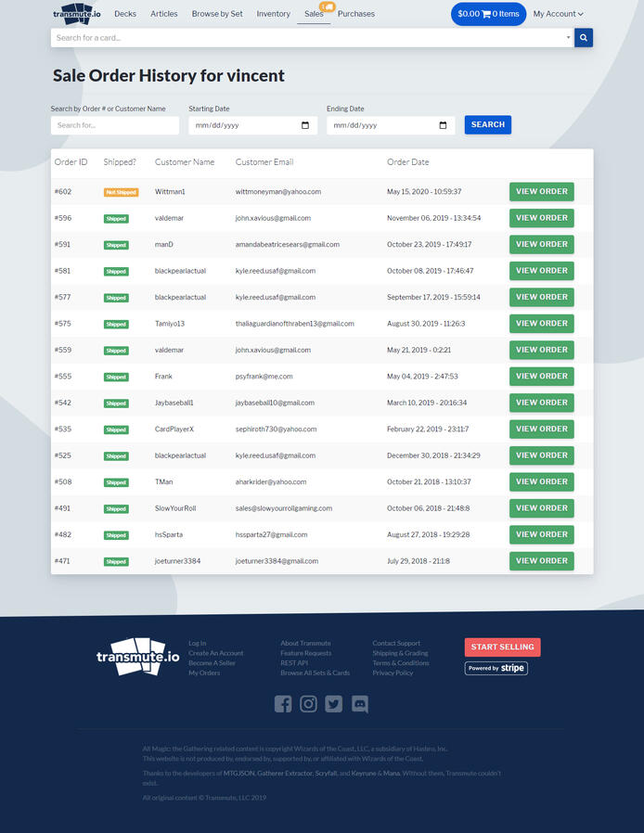View order #542 from Jaybaseball1
Screen dimensions: 644x833
coord(541,403)
